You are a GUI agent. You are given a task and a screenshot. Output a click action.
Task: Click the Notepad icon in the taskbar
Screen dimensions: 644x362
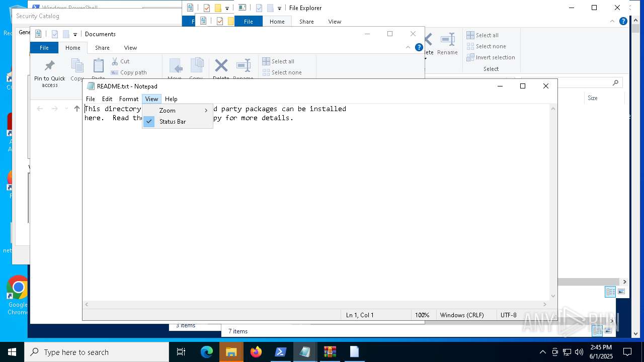tap(305, 352)
